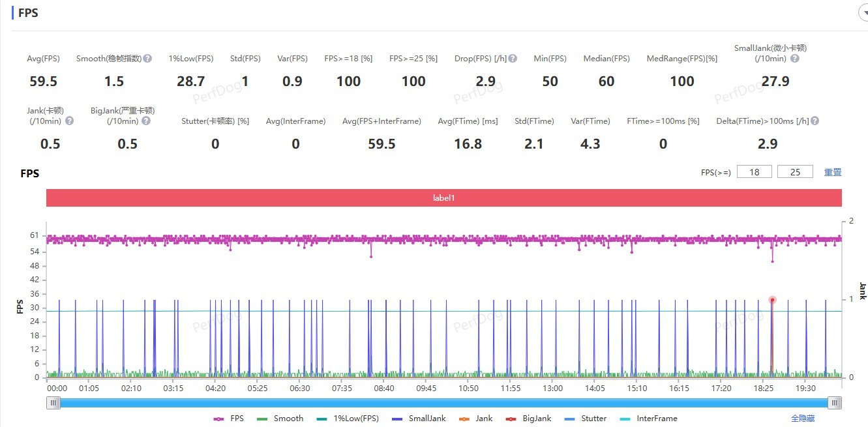Click right handle of time range slider
The image size is (868, 427).
point(834,403)
